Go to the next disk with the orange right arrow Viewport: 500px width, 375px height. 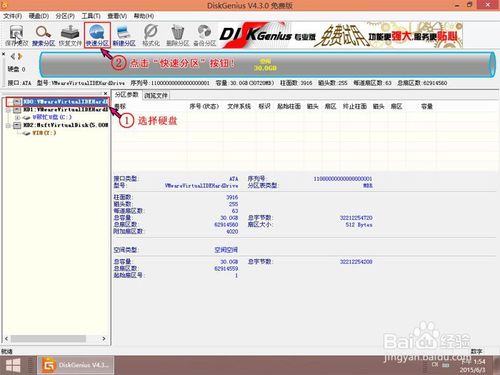(x=20, y=56)
